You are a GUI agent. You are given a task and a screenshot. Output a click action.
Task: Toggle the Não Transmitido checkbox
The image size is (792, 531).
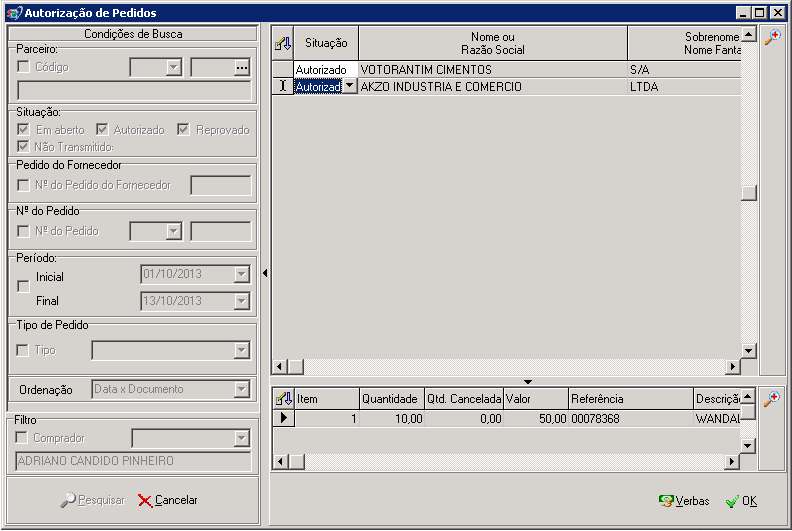(23, 147)
